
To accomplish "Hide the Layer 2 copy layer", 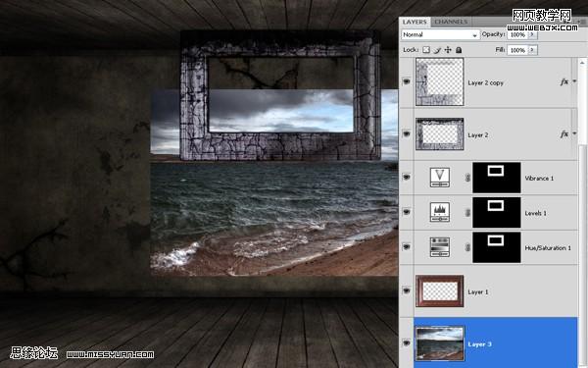I will pos(407,81).
